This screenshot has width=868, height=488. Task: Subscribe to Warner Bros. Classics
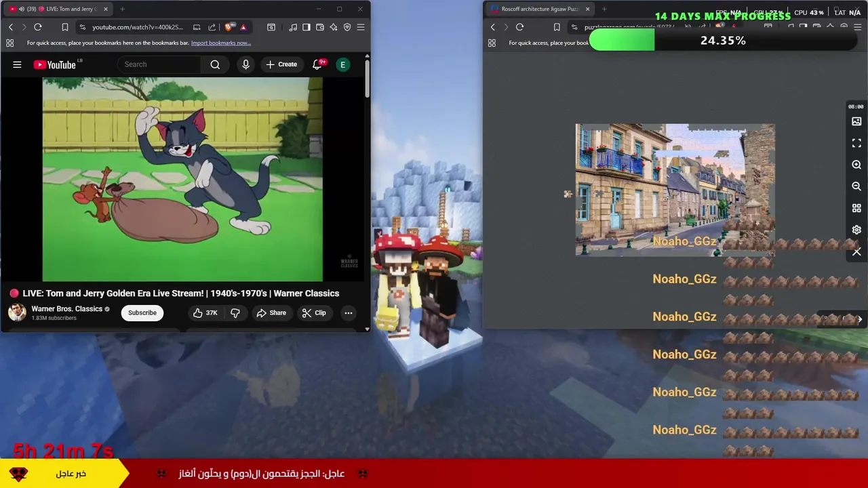(x=142, y=312)
